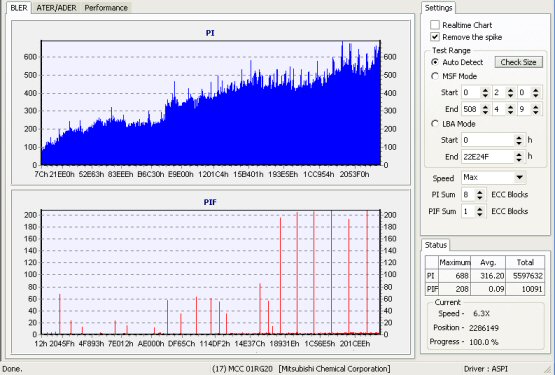Open the ATER/ADER tab
The width and height of the screenshot is (555, 375).
point(56,8)
